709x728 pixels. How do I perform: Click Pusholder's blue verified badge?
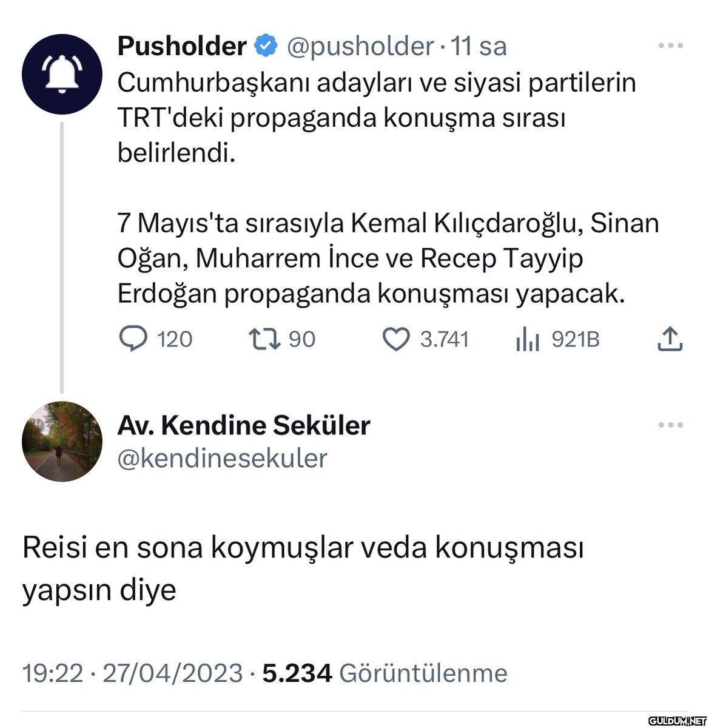265,46
